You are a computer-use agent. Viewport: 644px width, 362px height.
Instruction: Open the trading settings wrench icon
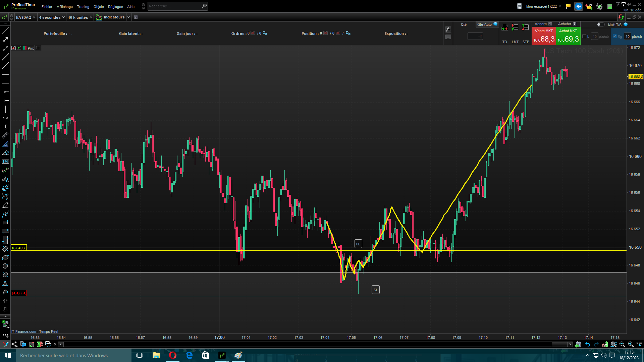point(448,29)
